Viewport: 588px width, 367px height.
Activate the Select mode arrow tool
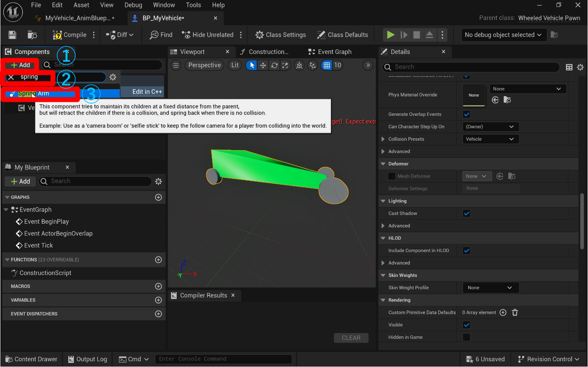click(252, 65)
